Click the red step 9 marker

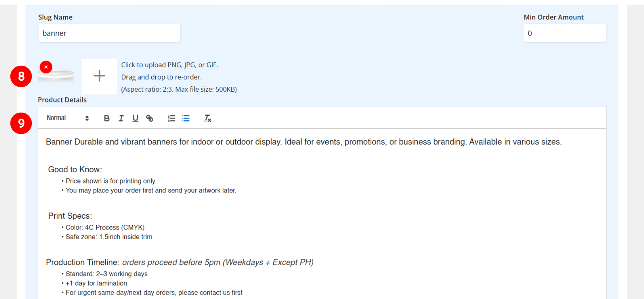click(21, 123)
